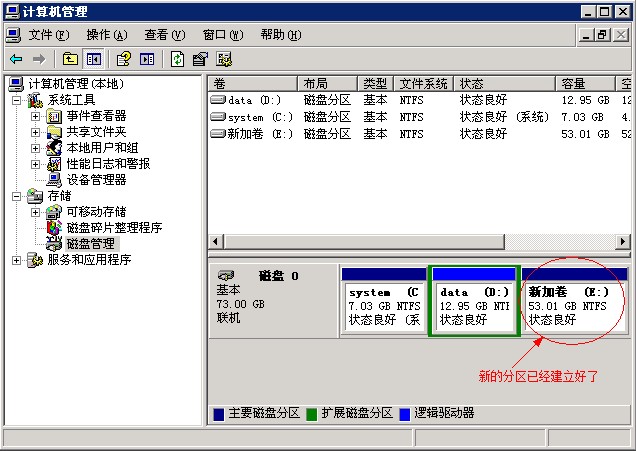Viewport: 636px width, 451px height.
Task: Click the Up one level folder icon
Action: click(x=70, y=59)
